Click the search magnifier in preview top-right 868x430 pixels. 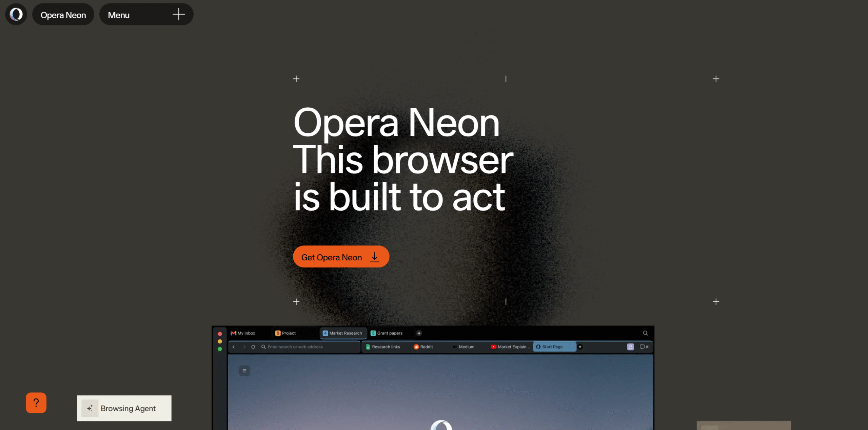(646, 333)
